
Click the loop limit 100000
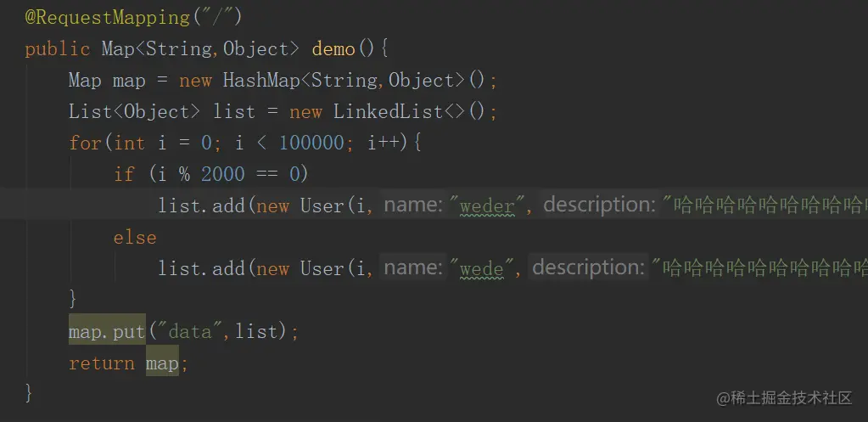coord(311,143)
